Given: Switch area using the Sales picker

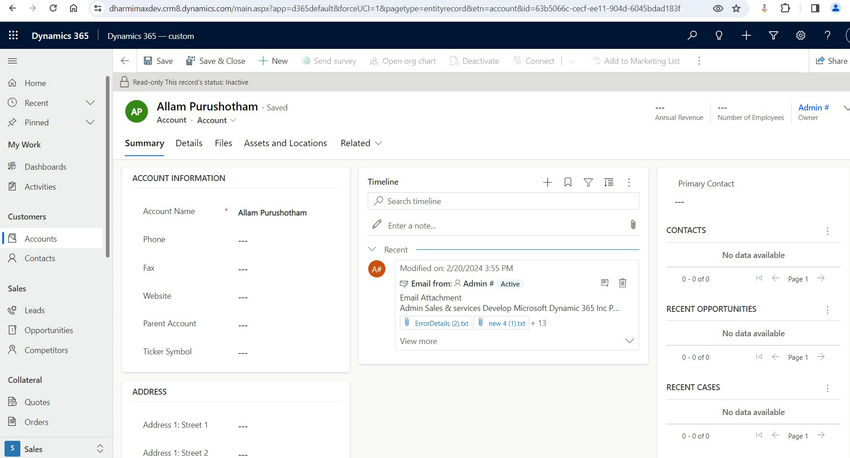Looking at the screenshot, I should click(54, 449).
